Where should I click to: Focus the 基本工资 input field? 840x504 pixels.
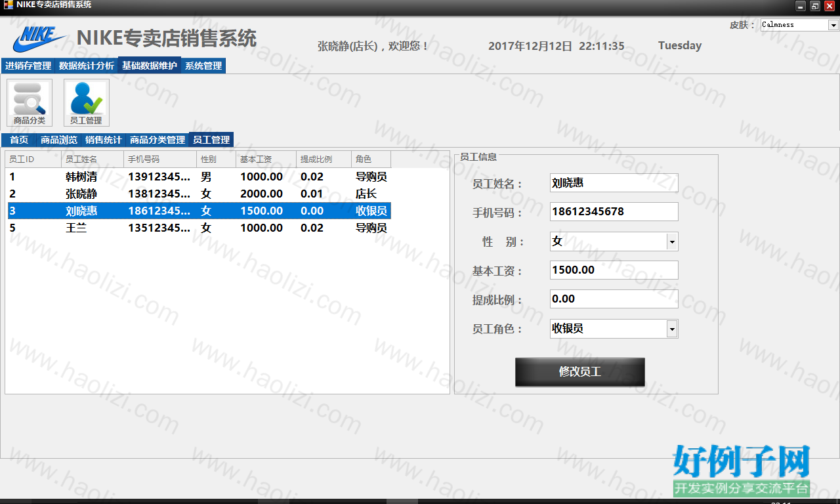click(614, 270)
